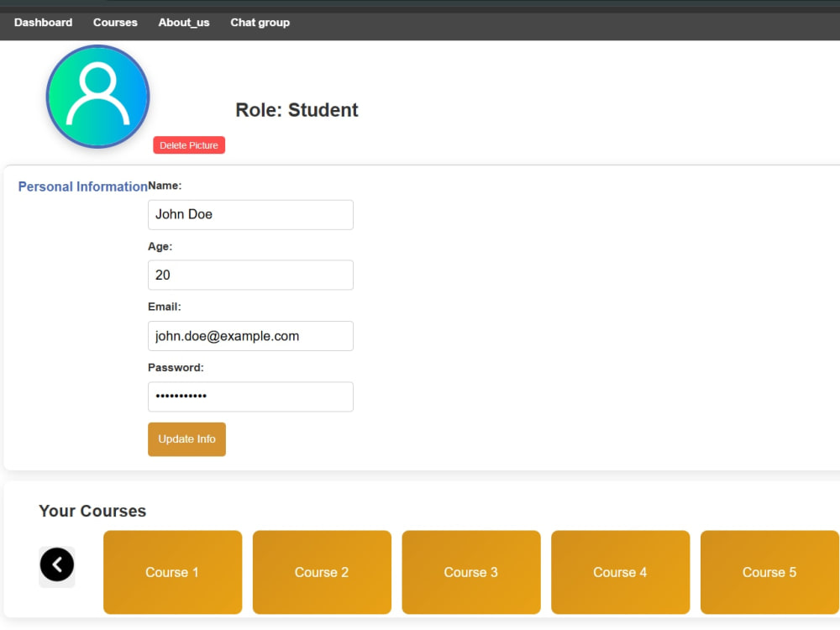Screen dimensions: 840x630
Task: Select the Password input field
Action: 250,397
